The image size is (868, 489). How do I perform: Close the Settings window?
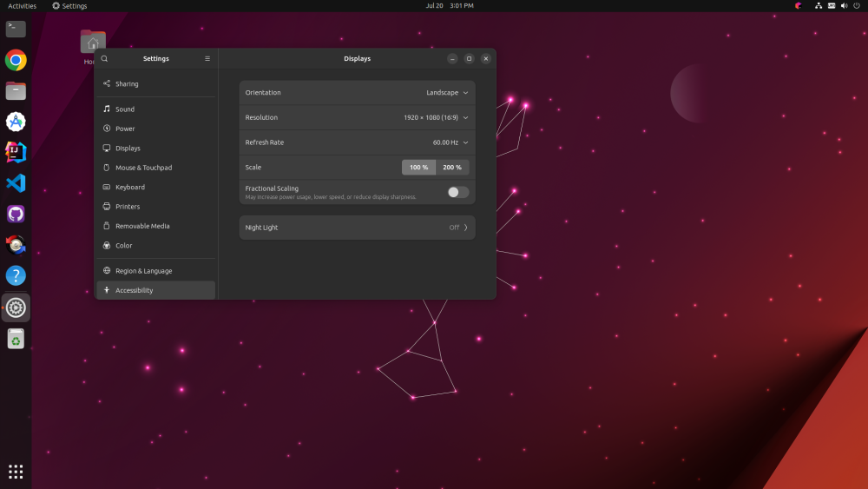486,58
